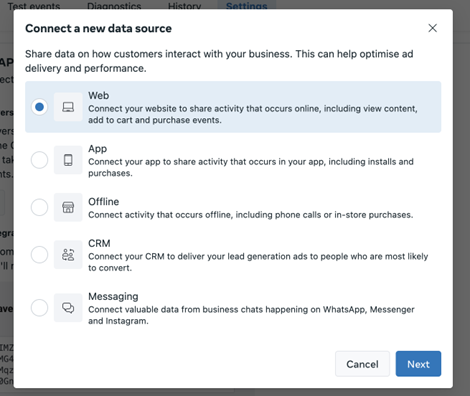
Task: Pick the Messaging radio button
Action: 39,308
